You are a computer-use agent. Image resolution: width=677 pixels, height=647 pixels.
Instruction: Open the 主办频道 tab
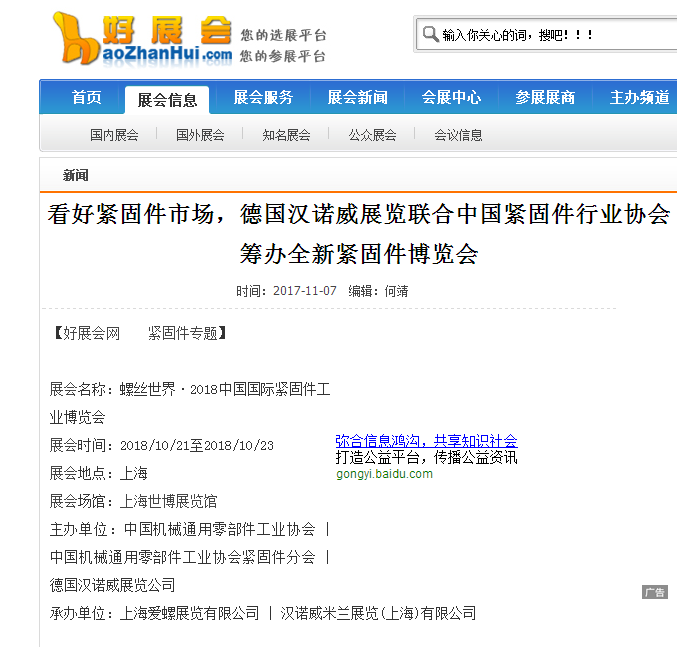pyautogui.click(x=639, y=97)
